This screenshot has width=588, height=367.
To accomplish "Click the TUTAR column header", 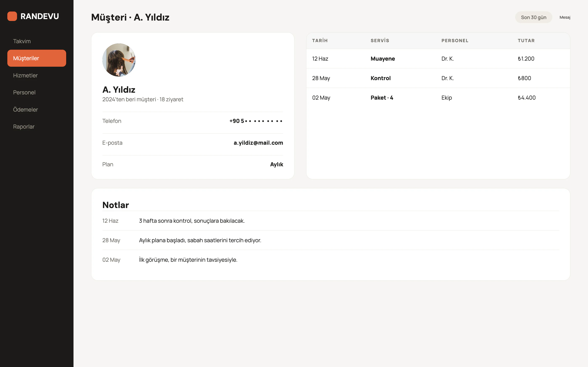I will click(526, 40).
